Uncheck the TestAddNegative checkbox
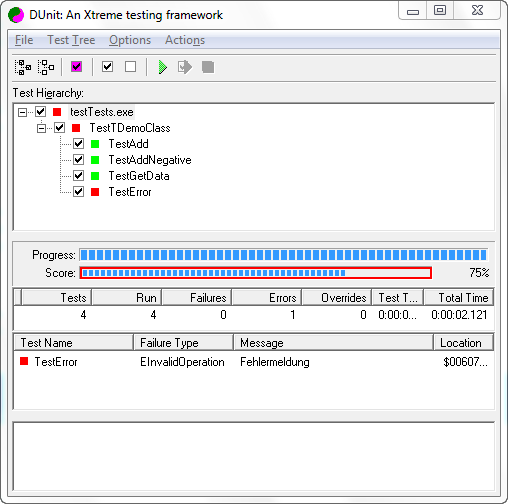Screen dimensions: 508x504 click(78, 160)
